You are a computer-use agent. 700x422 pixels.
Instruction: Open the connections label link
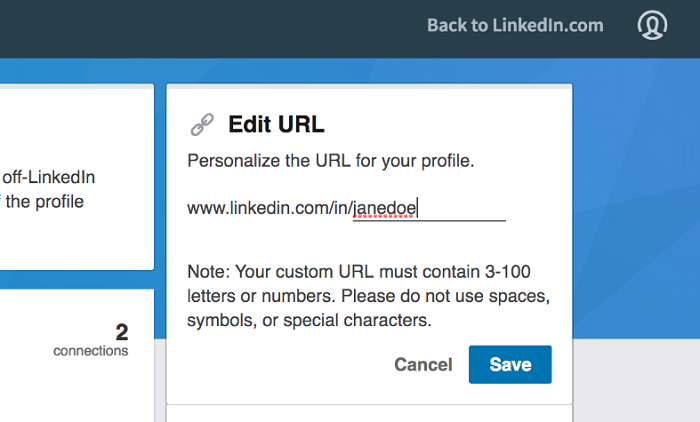click(x=91, y=351)
